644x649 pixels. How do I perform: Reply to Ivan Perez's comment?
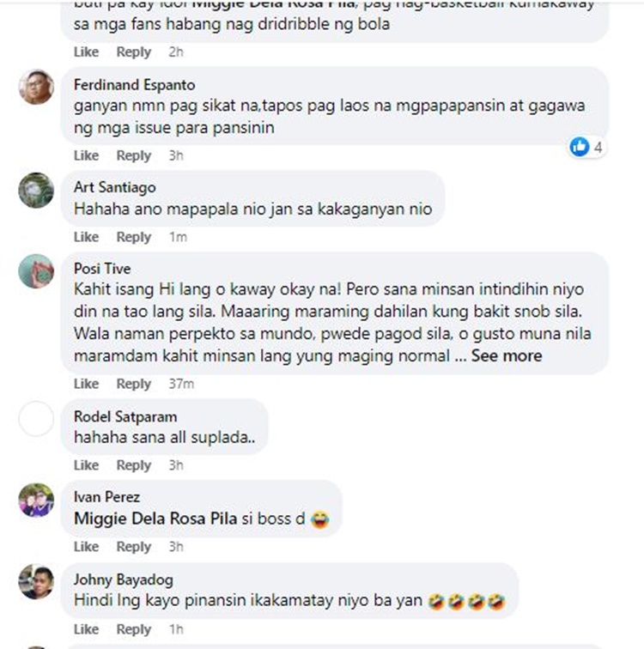coord(134,547)
